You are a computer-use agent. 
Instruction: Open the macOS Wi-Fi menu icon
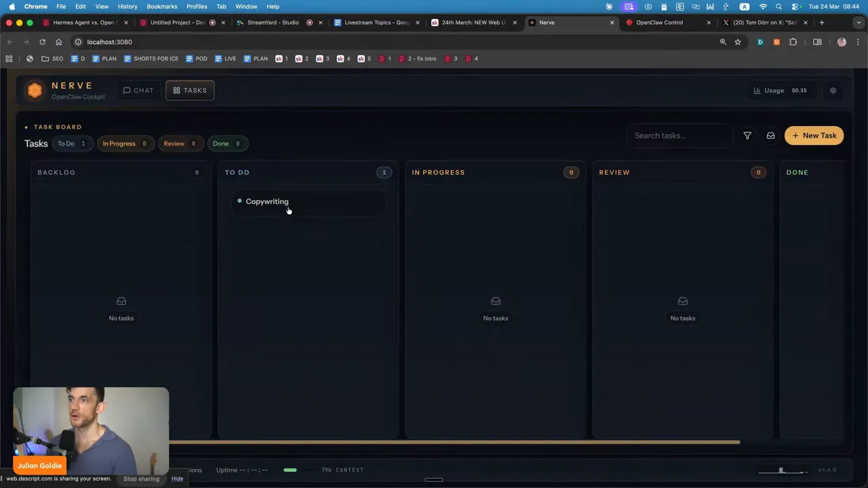tap(763, 7)
